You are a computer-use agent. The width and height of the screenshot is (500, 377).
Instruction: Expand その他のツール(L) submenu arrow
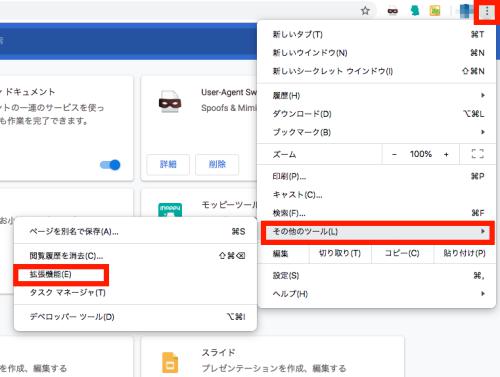pyautogui.click(x=482, y=231)
